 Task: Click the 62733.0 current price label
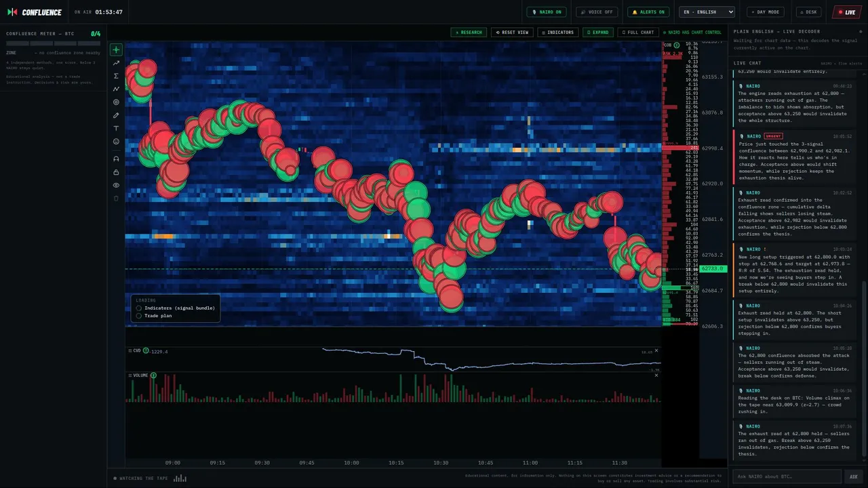coord(713,269)
